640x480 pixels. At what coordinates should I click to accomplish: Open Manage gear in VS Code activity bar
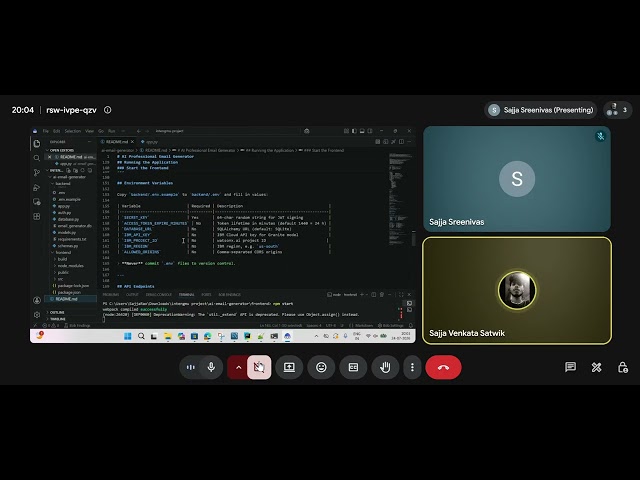pos(37,315)
